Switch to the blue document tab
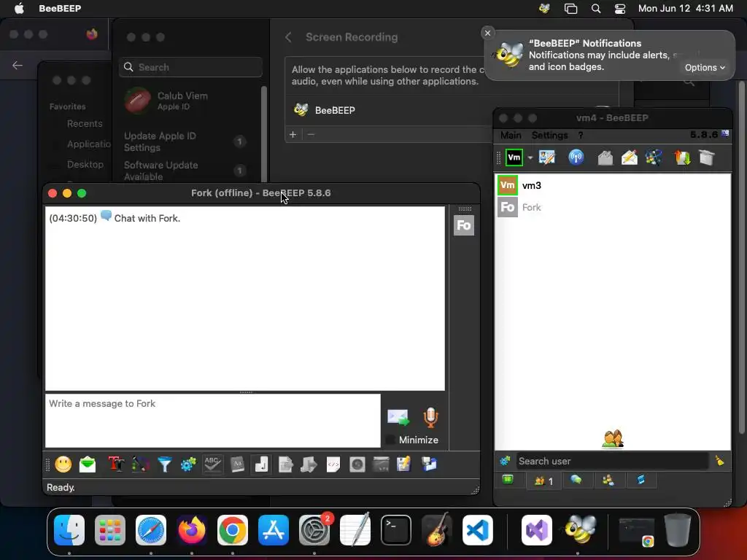 point(640,480)
